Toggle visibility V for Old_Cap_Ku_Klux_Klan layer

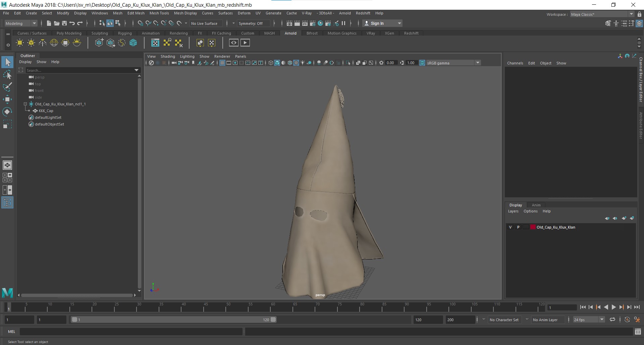pyautogui.click(x=511, y=227)
